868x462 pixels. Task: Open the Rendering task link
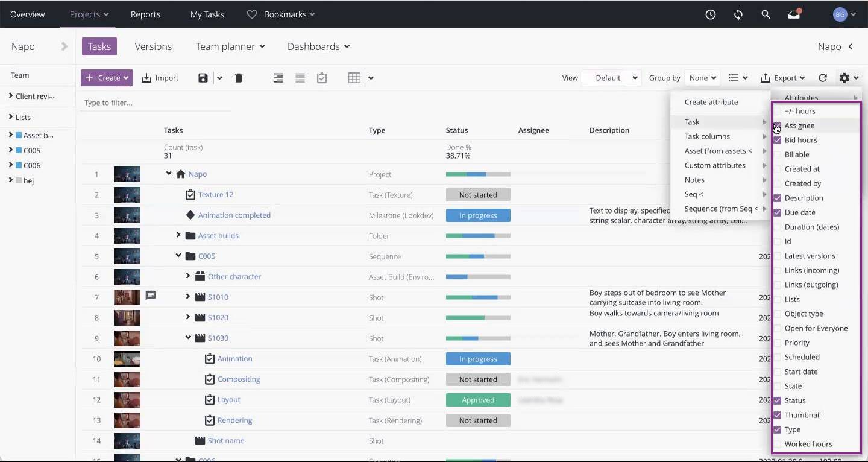234,420
